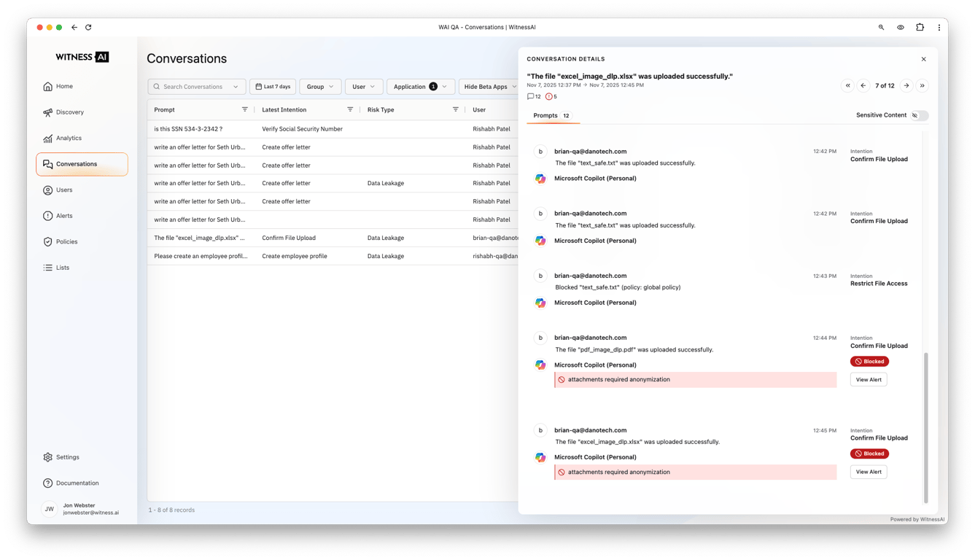Click the Conversation Details panel scrollbar
The height and width of the screenshot is (560, 975).
pos(926,427)
